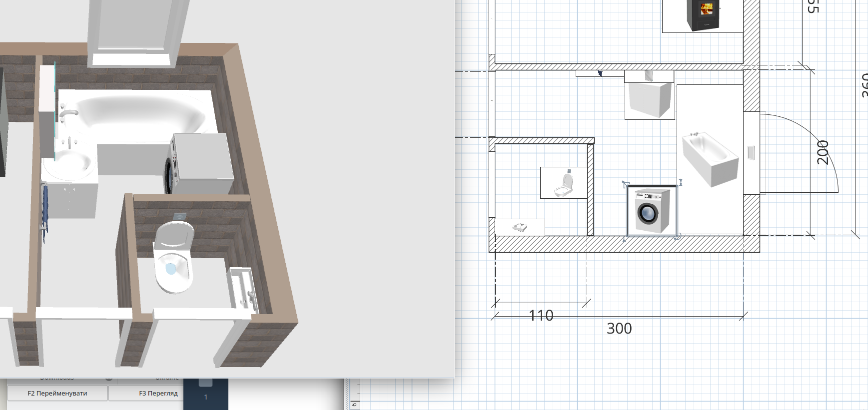Select the toilet in the floor plan
The width and height of the screenshot is (868, 410).
tap(564, 183)
